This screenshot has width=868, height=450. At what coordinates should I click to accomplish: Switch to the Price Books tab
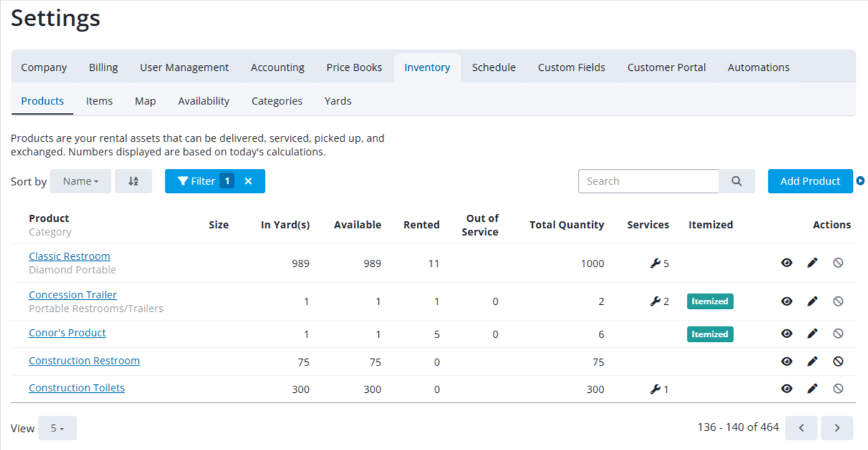355,67
